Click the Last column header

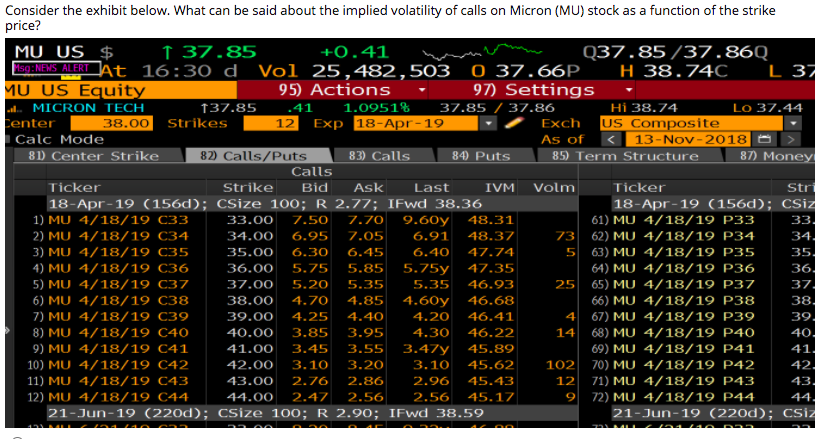pyautogui.click(x=431, y=188)
